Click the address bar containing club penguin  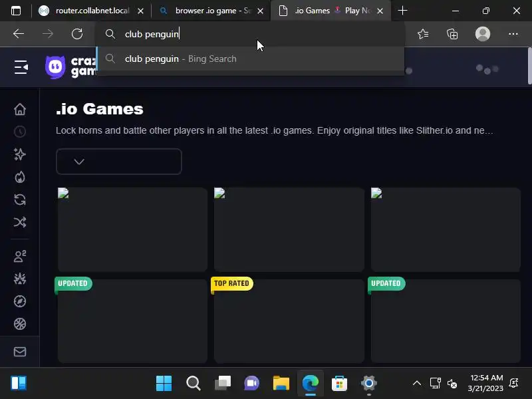tap(251, 34)
